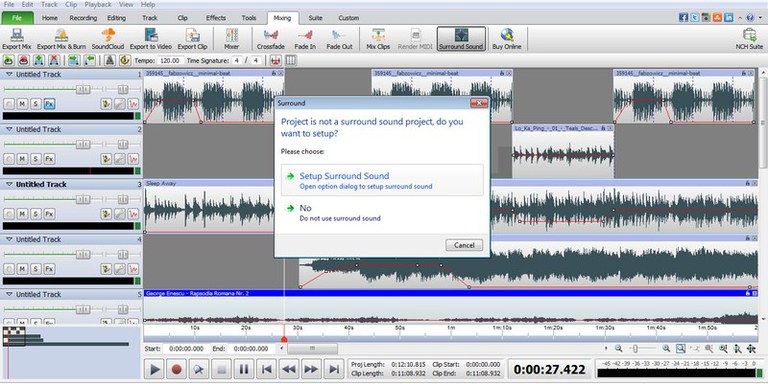The height and width of the screenshot is (384, 768).
Task: Mute track 1 with the M button
Action: click(22, 104)
